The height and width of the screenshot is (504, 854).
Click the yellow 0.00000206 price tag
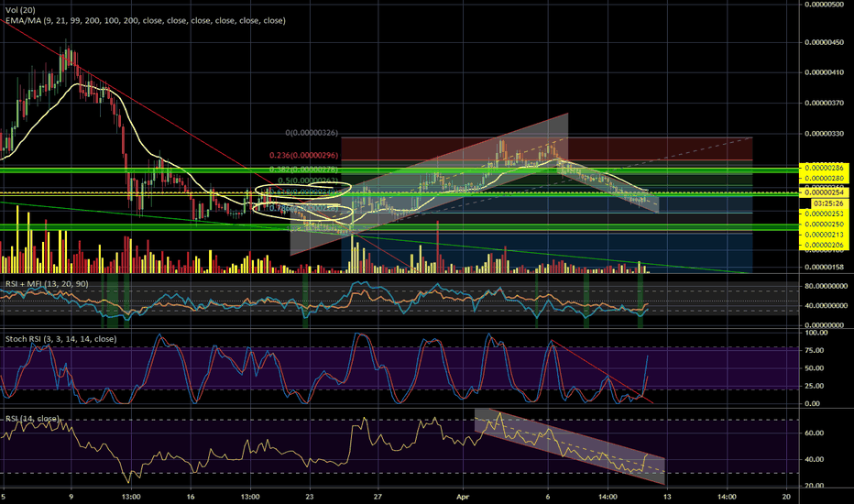click(824, 246)
